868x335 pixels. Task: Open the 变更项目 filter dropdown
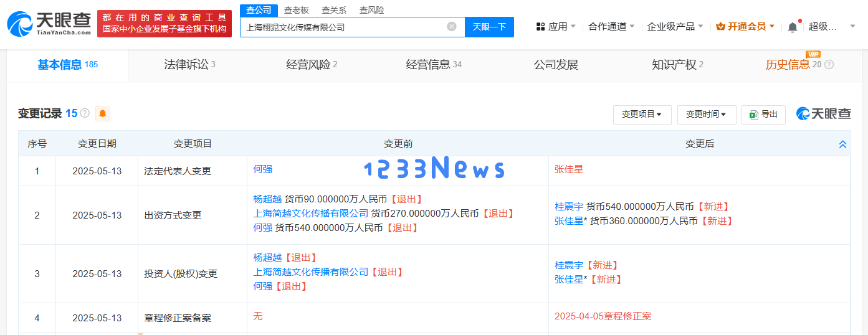pos(642,115)
